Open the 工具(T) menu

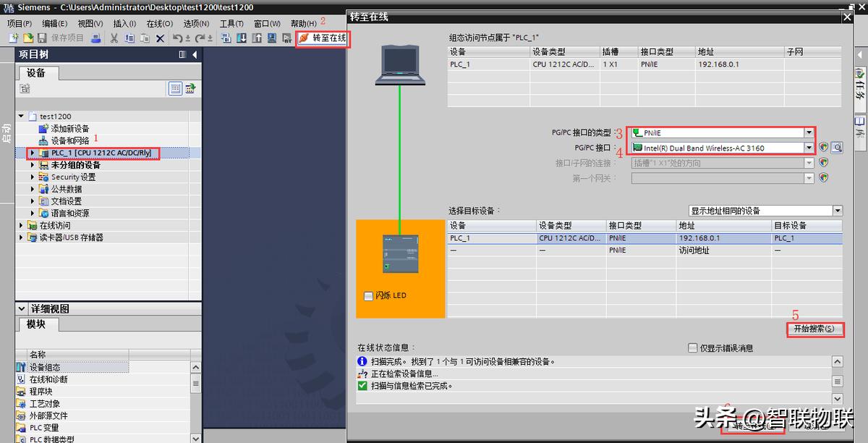coord(231,22)
